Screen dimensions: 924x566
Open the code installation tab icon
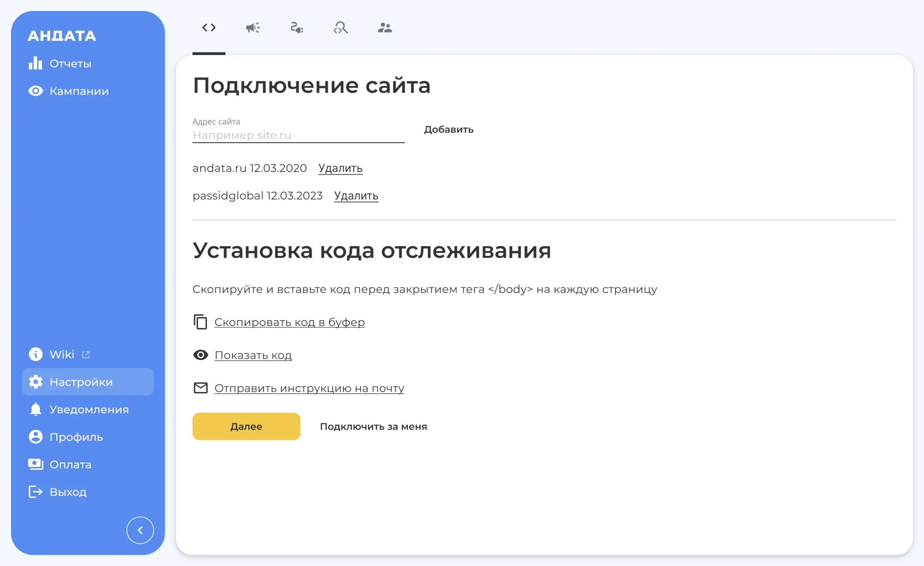click(209, 28)
